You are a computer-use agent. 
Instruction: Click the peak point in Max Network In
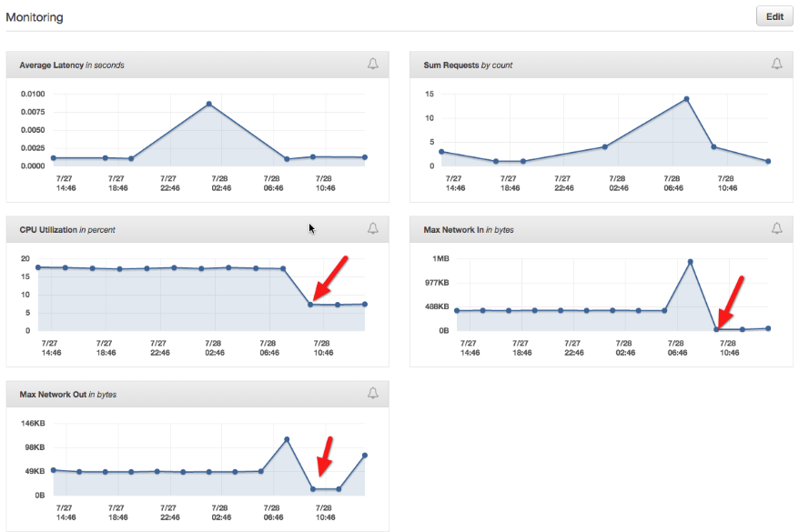(x=691, y=262)
